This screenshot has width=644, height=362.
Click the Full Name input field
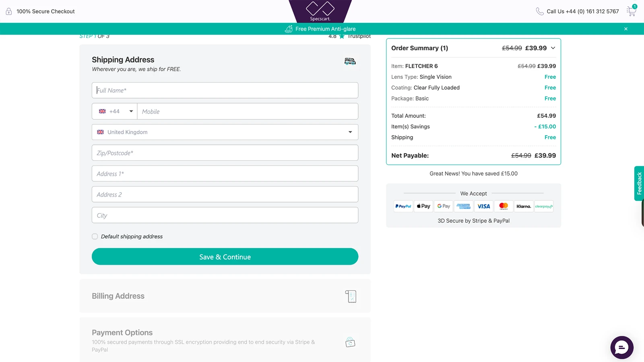pos(225,90)
